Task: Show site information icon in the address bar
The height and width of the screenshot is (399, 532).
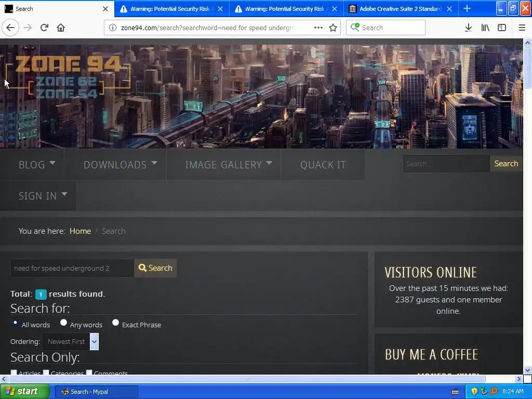Action: [113, 28]
